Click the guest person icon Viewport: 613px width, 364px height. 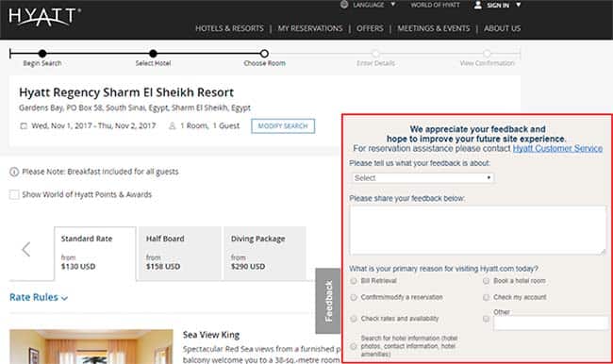click(x=172, y=126)
